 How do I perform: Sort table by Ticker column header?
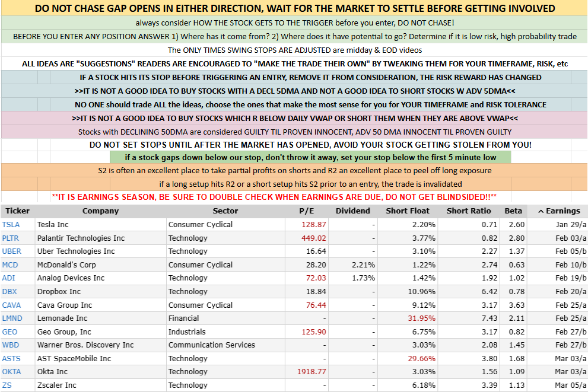pos(18,211)
